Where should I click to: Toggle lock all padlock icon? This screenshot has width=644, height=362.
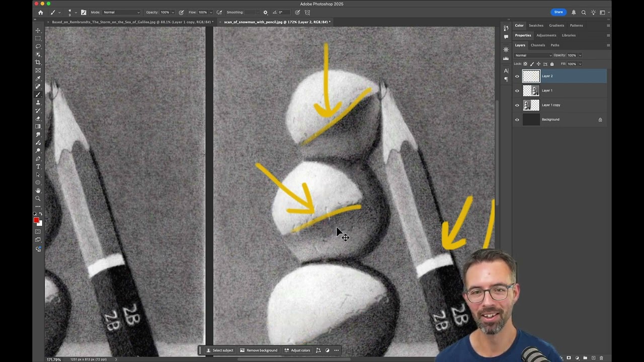tap(552, 64)
